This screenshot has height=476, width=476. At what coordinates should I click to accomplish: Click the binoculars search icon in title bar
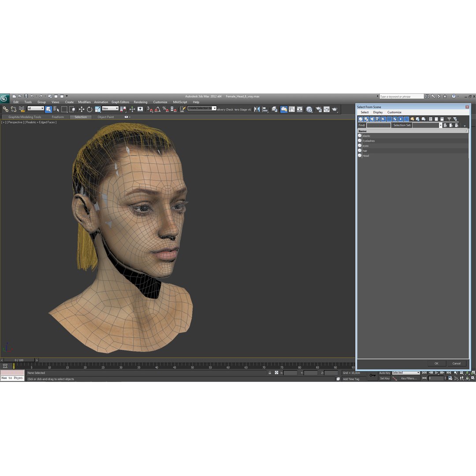tap(427, 96)
